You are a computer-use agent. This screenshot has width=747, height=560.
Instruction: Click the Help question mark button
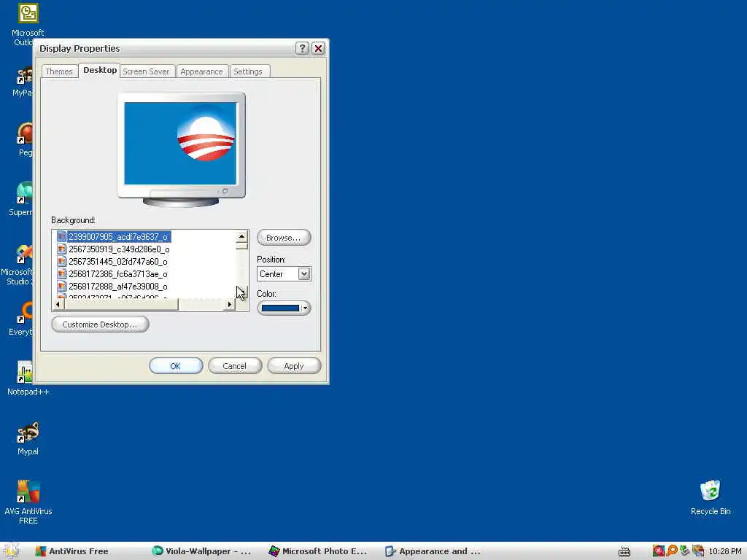click(302, 48)
